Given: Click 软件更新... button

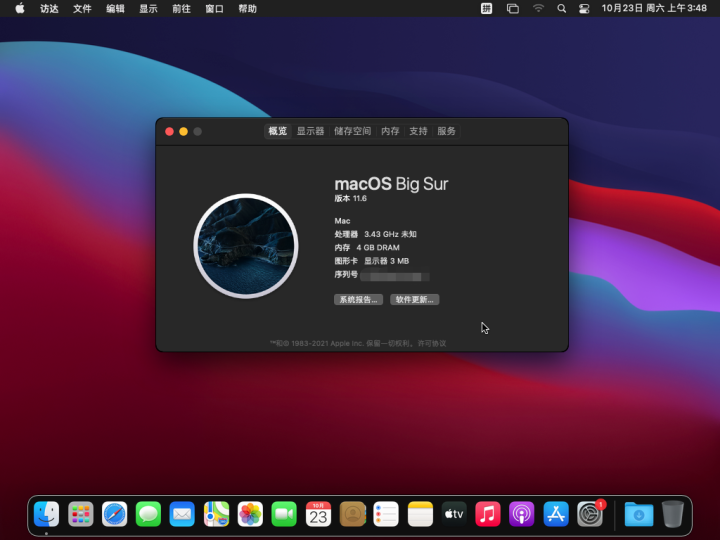Looking at the screenshot, I should tap(415, 300).
